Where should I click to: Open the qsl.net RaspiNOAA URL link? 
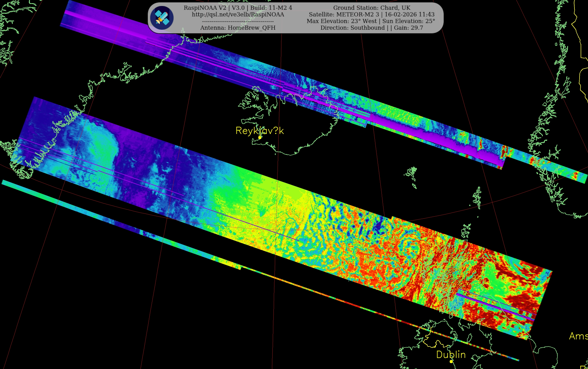click(238, 14)
